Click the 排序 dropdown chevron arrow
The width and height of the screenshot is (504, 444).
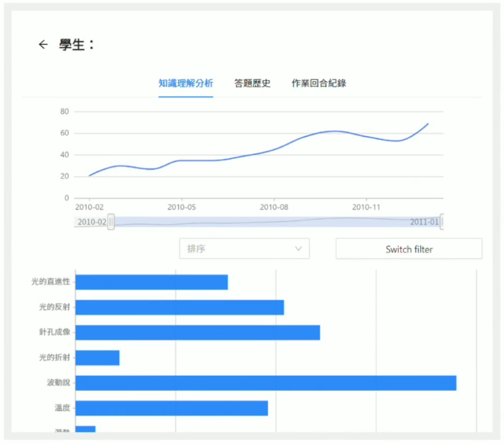[x=299, y=249]
